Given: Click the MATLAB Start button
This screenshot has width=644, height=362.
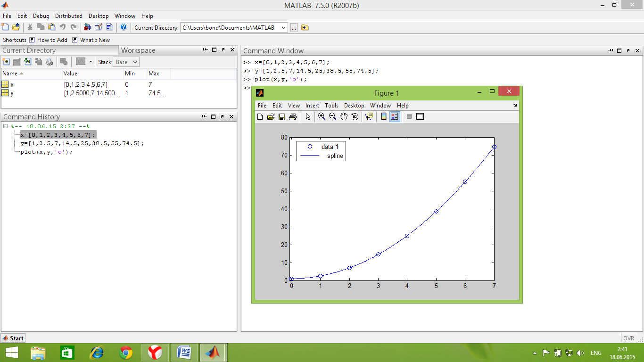Looking at the screenshot, I should coord(13,338).
